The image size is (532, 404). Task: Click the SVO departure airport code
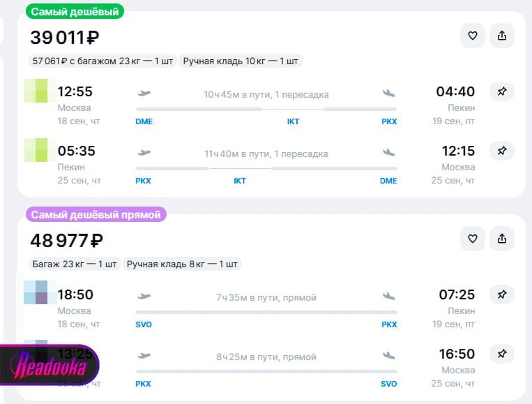click(x=144, y=324)
